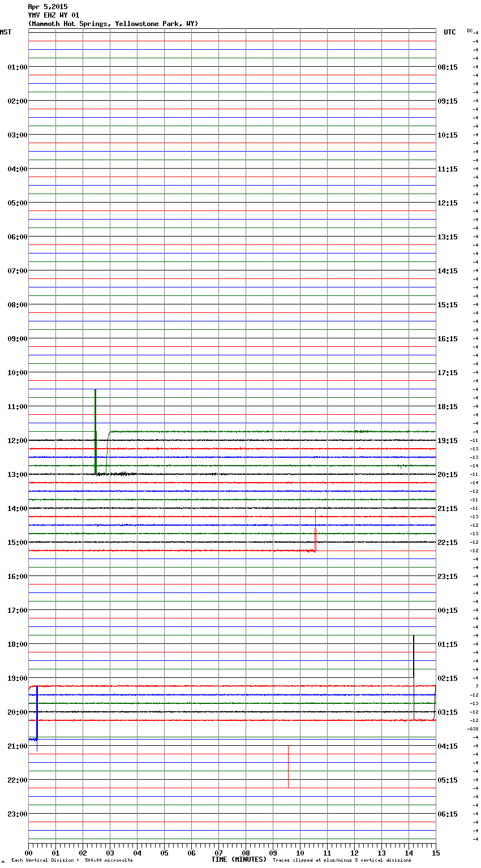Click the 10 minute axis tick label
Image resolution: width=481 pixels, height=868 pixels.
(300, 853)
